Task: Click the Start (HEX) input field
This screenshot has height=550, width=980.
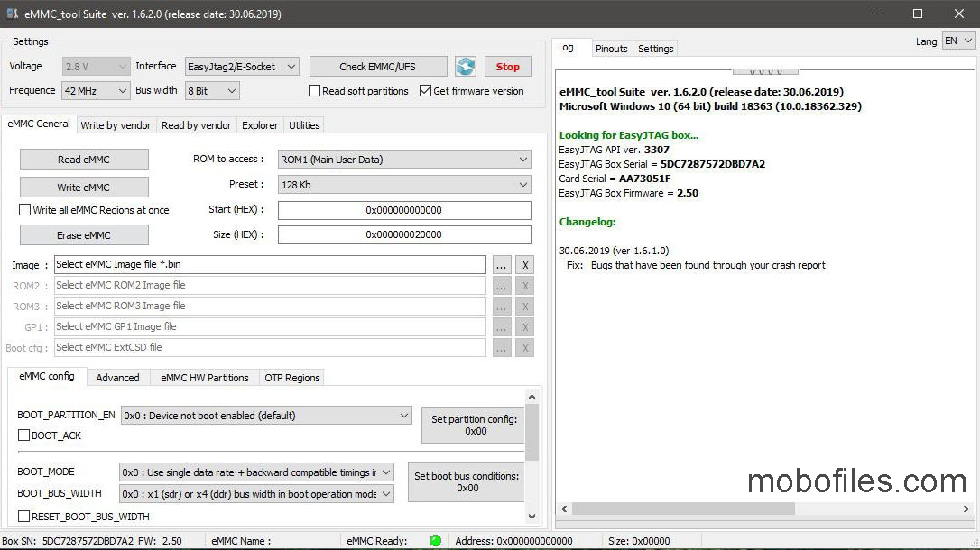Action: [404, 210]
